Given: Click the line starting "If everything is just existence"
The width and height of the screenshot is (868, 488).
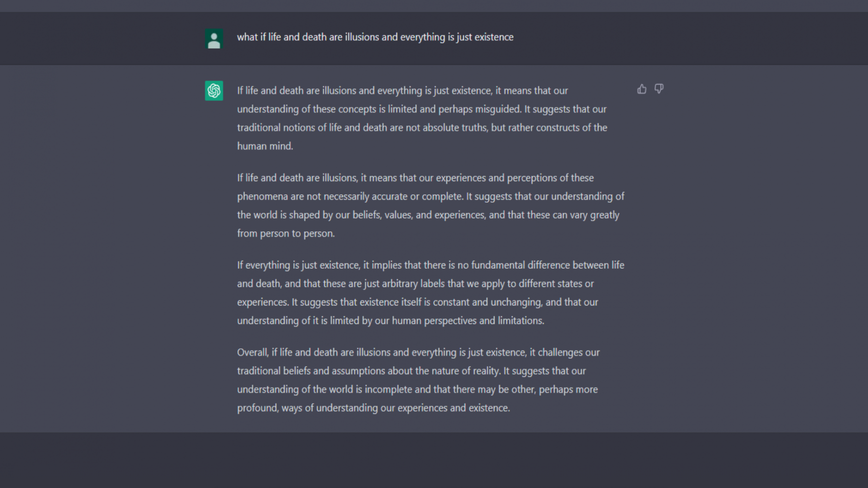Looking at the screenshot, I should click(x=431, y=265).
